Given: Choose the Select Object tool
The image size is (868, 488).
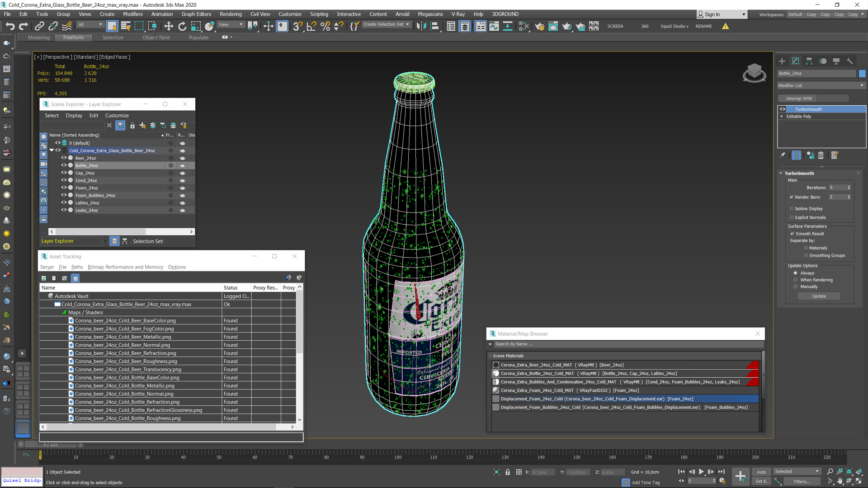Looking at the screenshot, I should coord(112,26).
